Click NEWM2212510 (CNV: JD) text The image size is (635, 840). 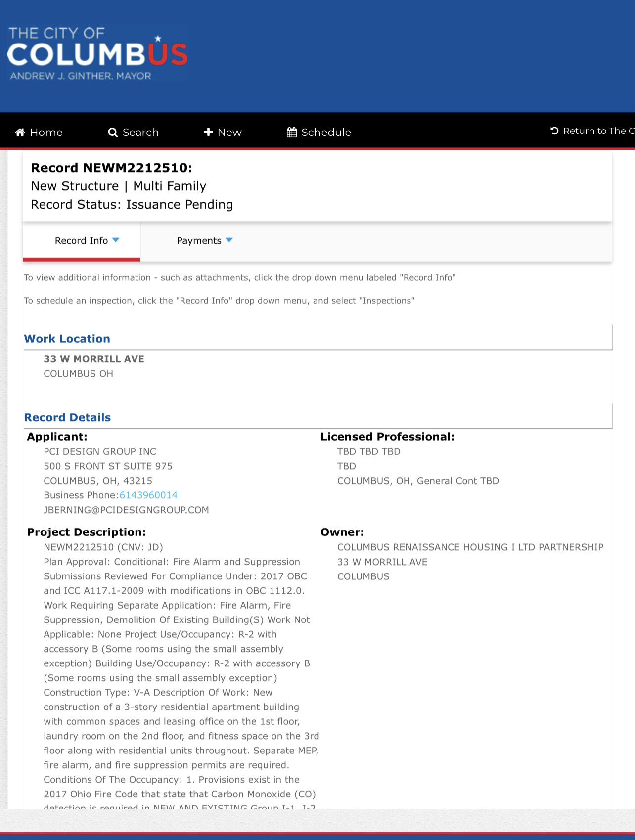[103, 547]
